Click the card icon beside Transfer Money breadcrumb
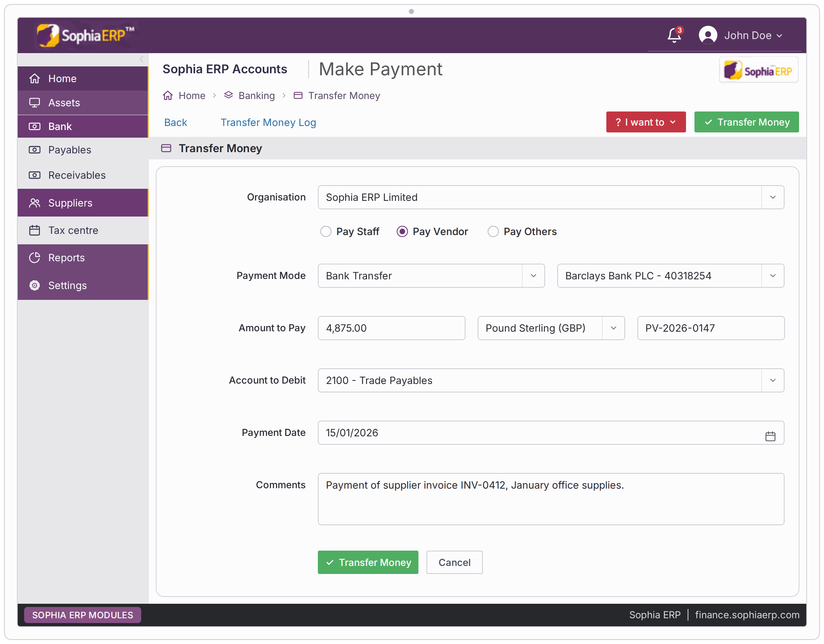The height and width of the screenshot is (644, 824). coord(298,95)
